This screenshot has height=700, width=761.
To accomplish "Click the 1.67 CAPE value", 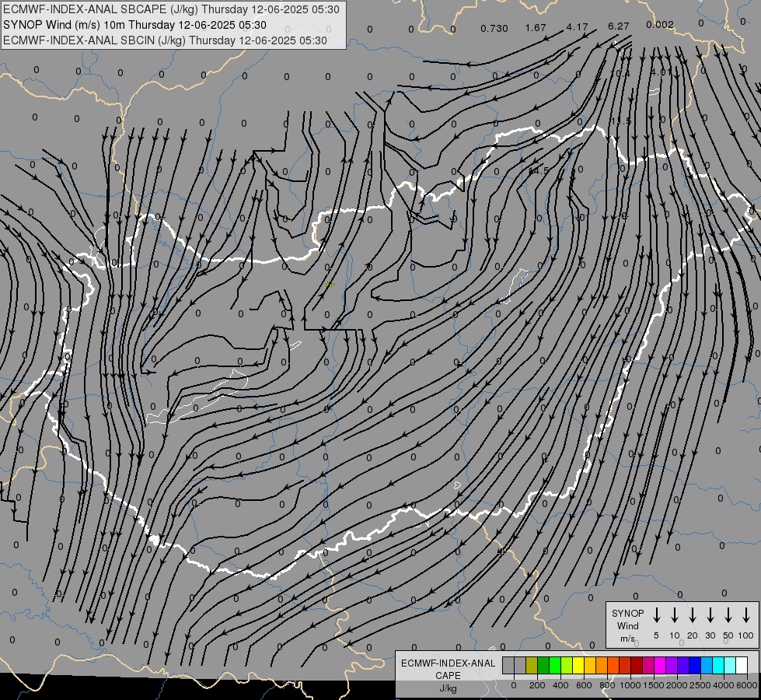I will (536, 27).
